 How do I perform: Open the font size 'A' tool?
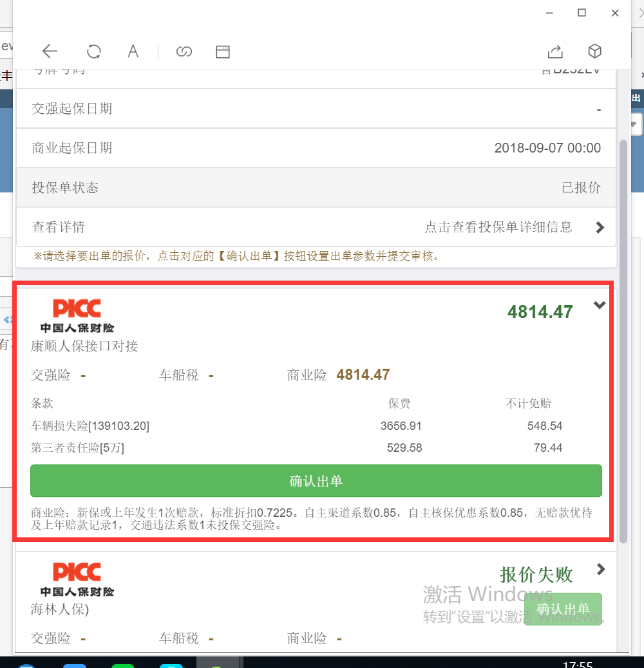[133, 51]
